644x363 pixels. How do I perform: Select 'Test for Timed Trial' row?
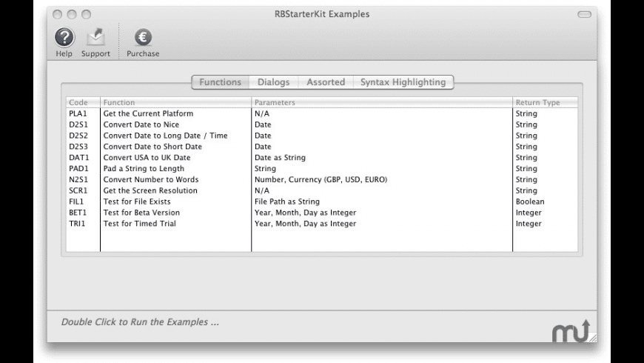322,224
